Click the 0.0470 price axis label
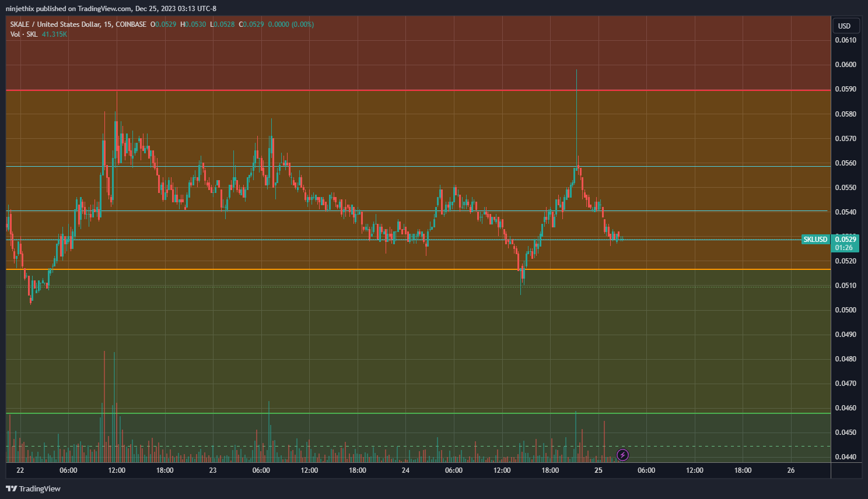Image resolution: width=868 pixels, height=499 pixels. (845, 384)
